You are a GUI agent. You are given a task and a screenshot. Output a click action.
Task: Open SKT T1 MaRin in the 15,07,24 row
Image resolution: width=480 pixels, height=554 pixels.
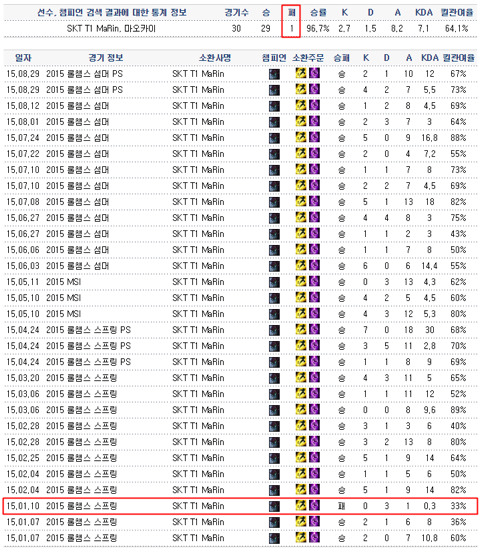(198, 138)
